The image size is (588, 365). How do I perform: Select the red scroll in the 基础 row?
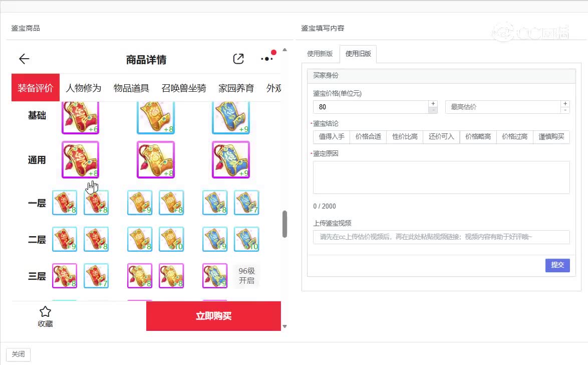80,117
